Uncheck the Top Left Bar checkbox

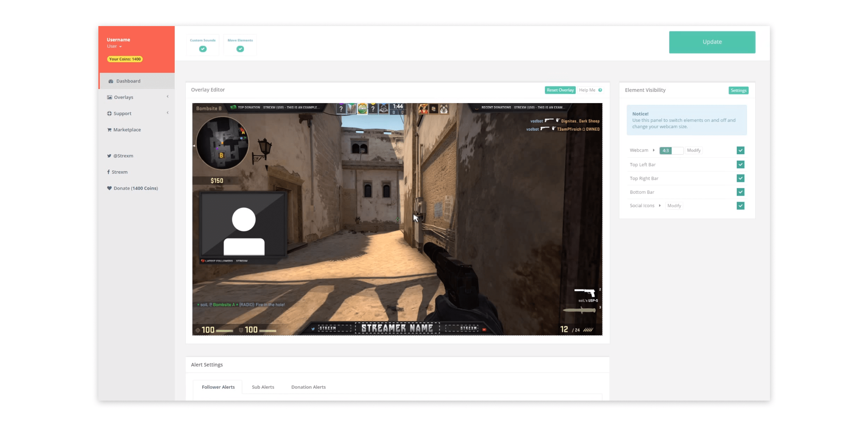click(x=740, y=165)
